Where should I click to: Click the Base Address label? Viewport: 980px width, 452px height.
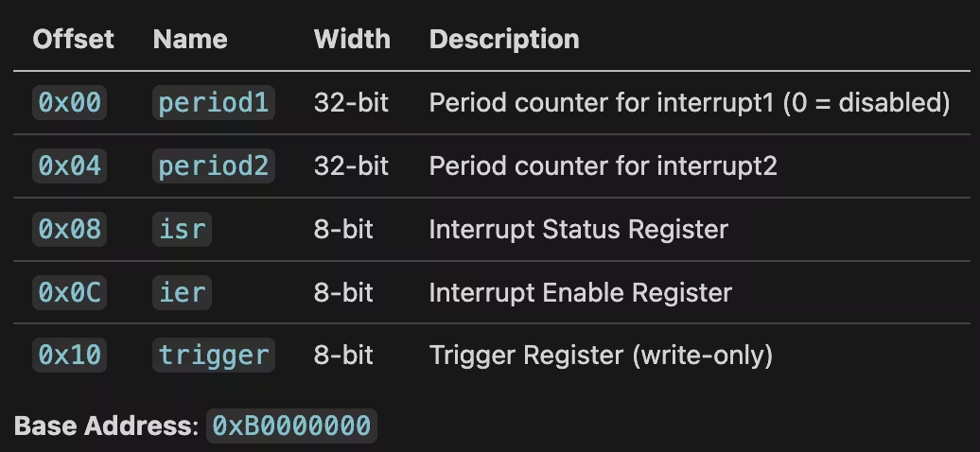(106, 426)
